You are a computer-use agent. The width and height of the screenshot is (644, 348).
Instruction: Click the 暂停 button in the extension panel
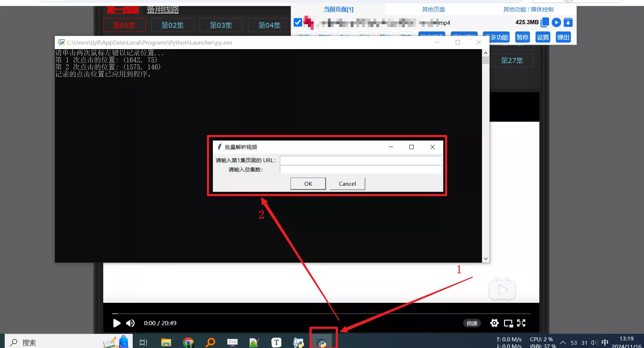(x=523, y=37)
